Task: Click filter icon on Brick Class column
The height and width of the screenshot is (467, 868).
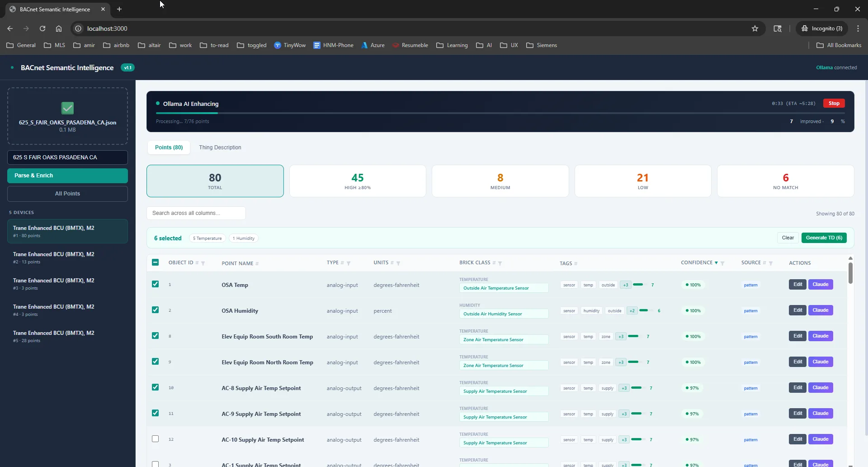Action: [x=500, y=263]
